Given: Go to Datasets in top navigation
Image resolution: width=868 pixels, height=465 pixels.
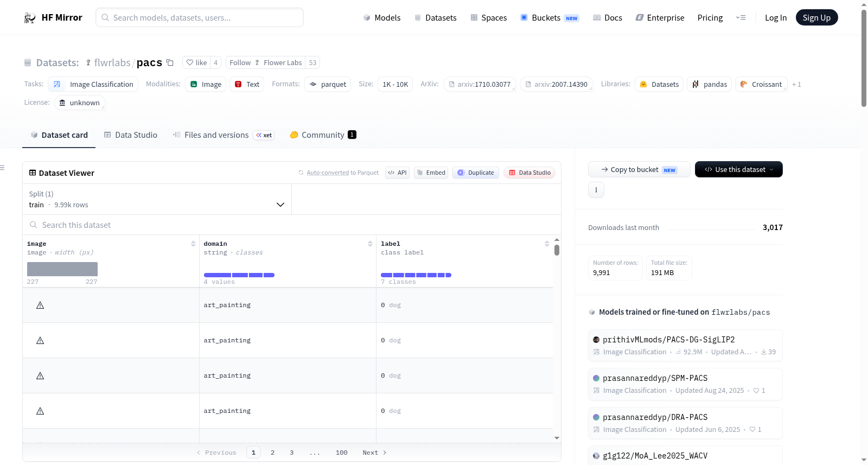Looking at the screenshot, I should 436,17.
